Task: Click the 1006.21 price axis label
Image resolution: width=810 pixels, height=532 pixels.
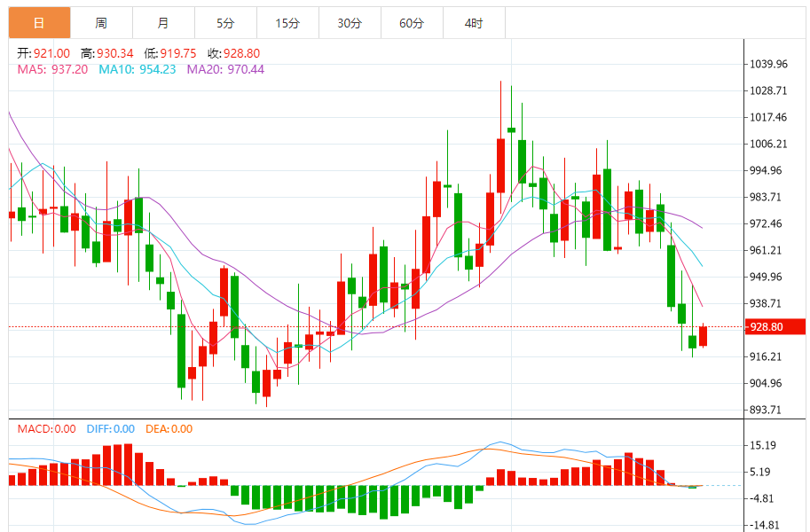Action: 768,144
